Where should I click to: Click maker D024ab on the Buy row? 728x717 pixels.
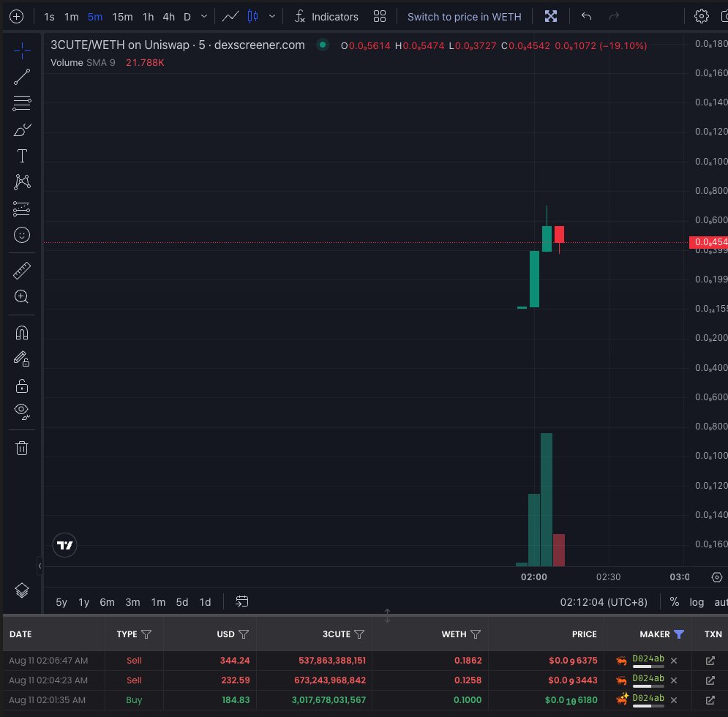tap(648, 699)
